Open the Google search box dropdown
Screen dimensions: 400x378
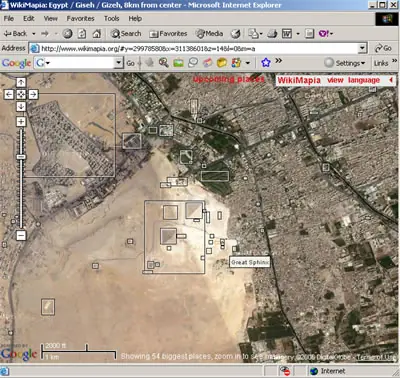pyautogui.click(x=118, y=63)
